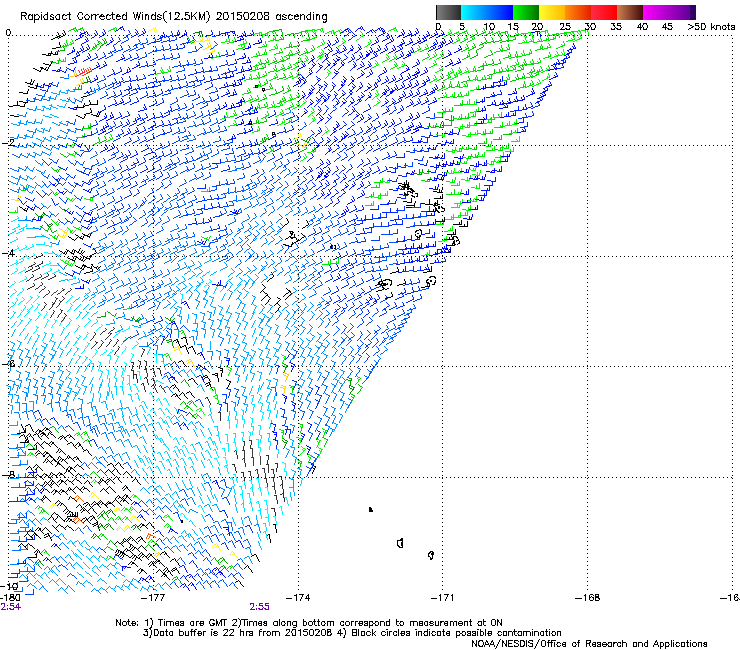
Task: Click the gray 0-5 knots color swatch
Action: (448, 12)
